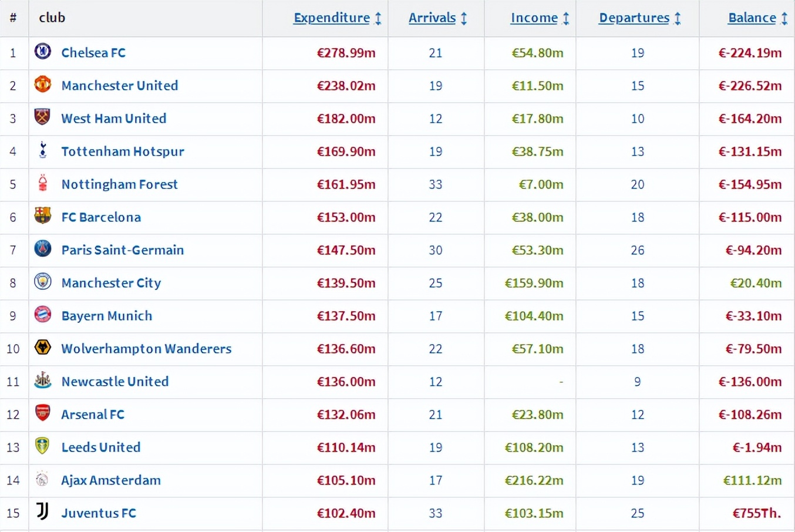795x532 pixels.
Task: Sort table by Expenditure column
Action: point(332,18)
